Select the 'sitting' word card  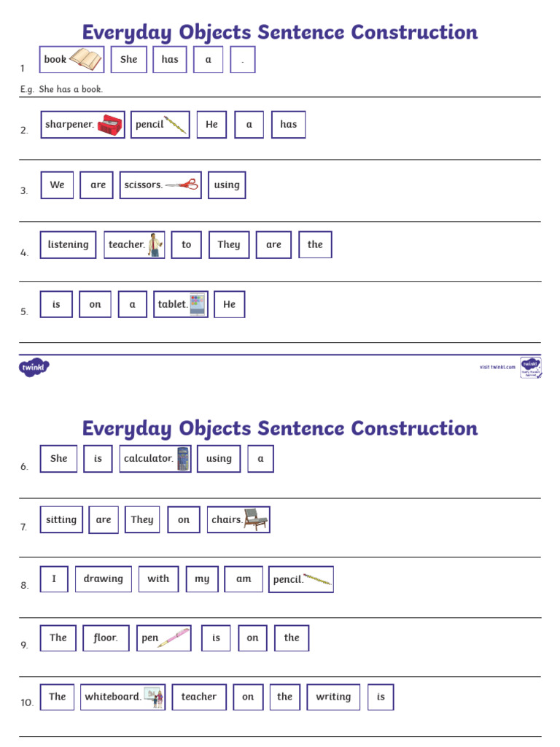(61, 519)
